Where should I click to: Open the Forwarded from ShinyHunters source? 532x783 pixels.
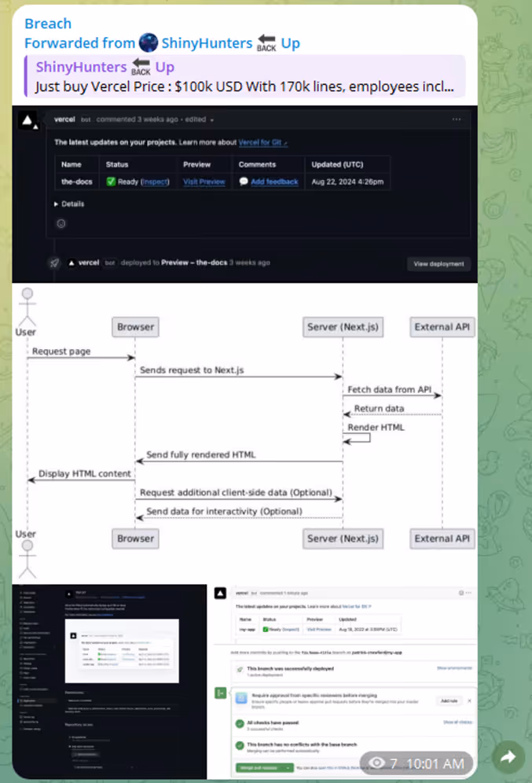162,43
